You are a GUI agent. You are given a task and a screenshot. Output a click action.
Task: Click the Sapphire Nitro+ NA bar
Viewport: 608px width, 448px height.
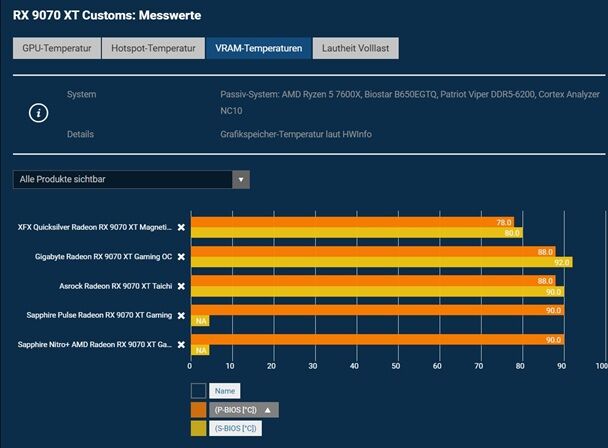(x=200, y=350)
